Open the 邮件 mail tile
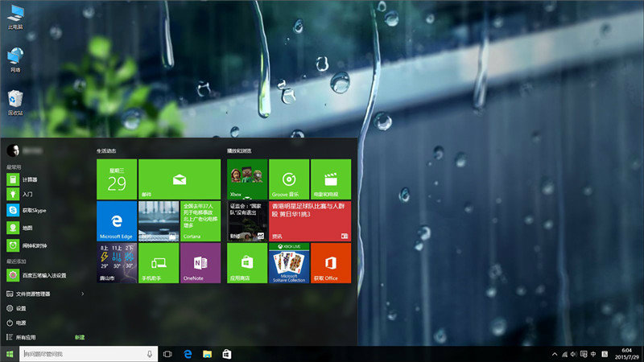Viewport: 644px width, 362px height. point(179,179)
